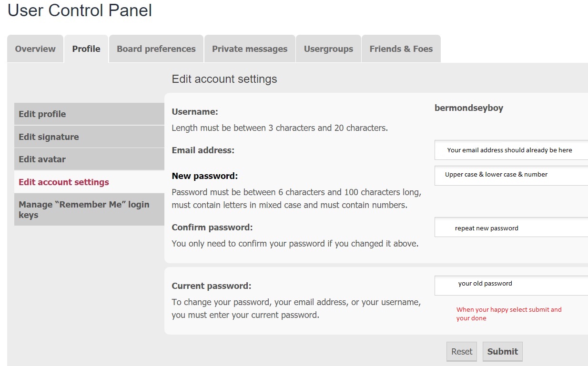Viewport: 588px width, 366px height.
Task: Click the "Current password:" label text
Action: point(211,286)
